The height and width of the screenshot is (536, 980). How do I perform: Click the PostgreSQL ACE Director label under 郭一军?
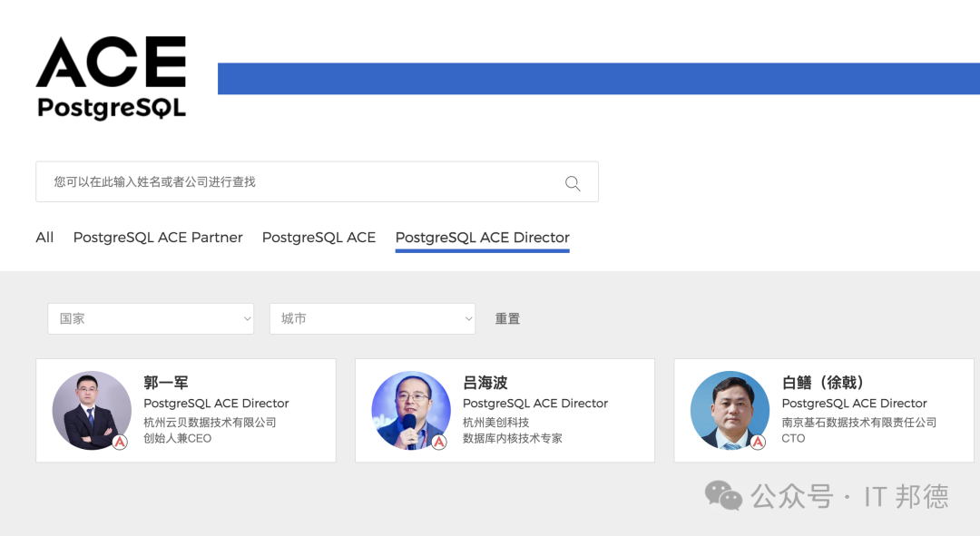(216, 404)
